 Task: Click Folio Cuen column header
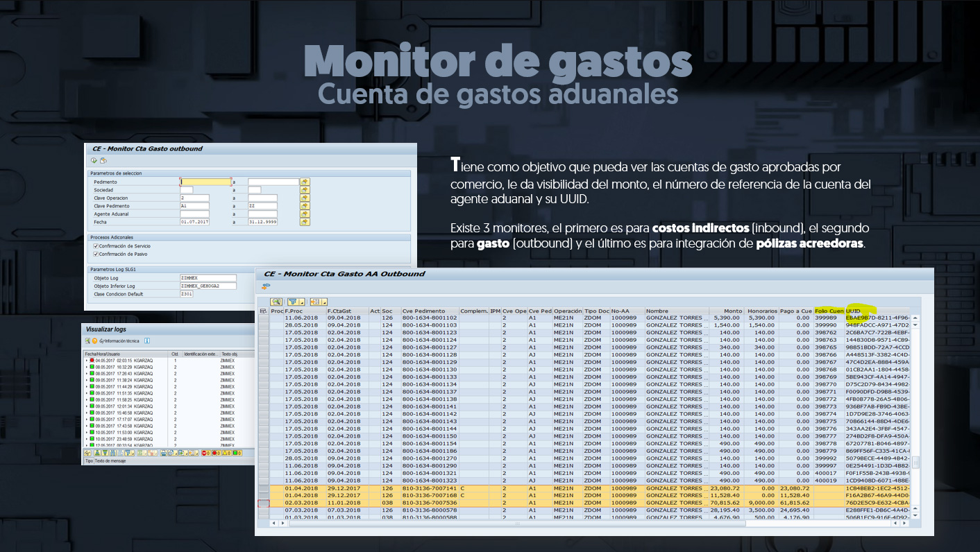pyautogui.click(x=829, y=311)
